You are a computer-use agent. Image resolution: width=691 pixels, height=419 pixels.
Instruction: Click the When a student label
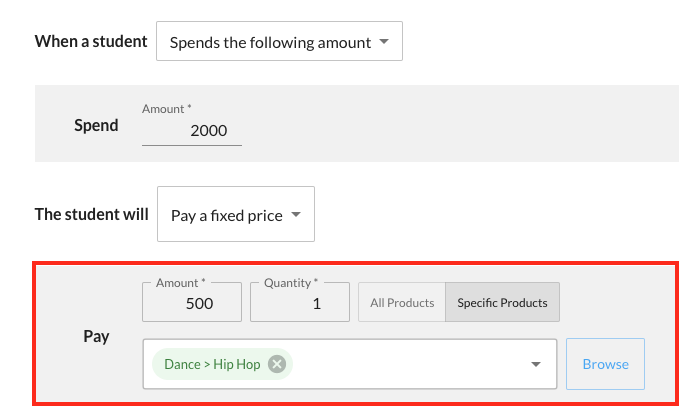point(91,42)
